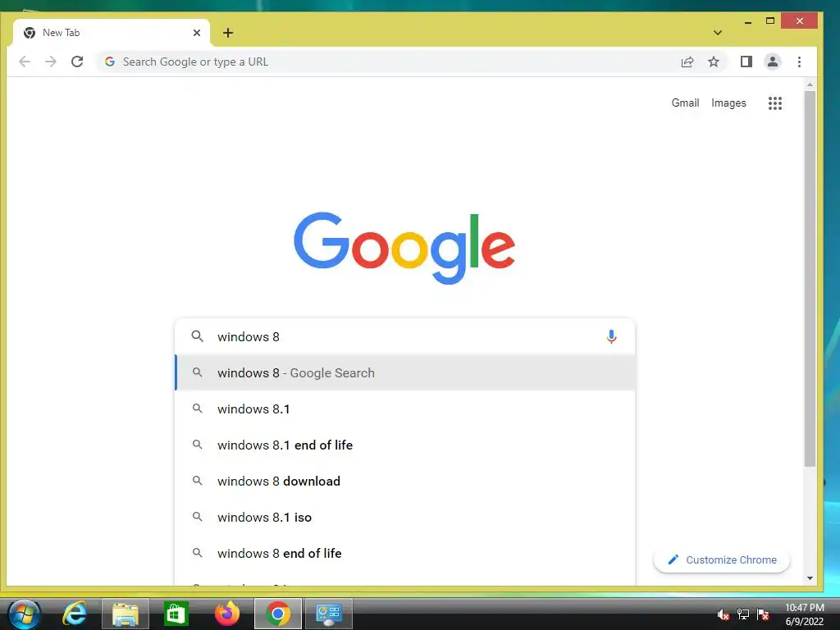Choose the 'windows 8.1' suggestion
This screenshot has width=840, height=630.
tap(405, 409)
